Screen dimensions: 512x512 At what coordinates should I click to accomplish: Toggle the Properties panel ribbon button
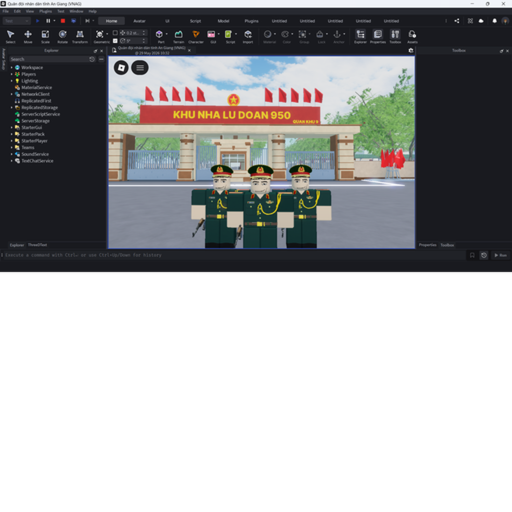tap(378, 36)
